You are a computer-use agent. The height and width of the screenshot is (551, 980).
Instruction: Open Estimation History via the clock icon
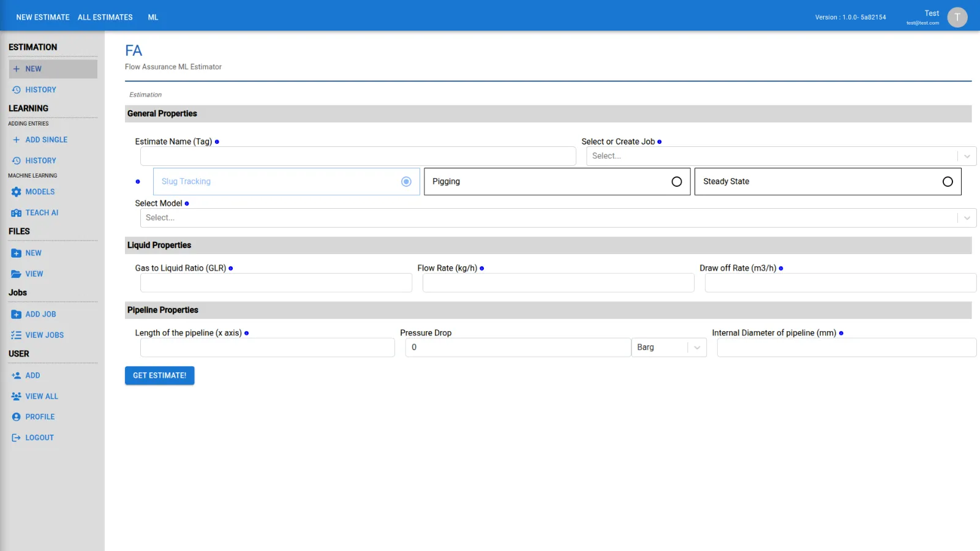[x=16, y=89]
